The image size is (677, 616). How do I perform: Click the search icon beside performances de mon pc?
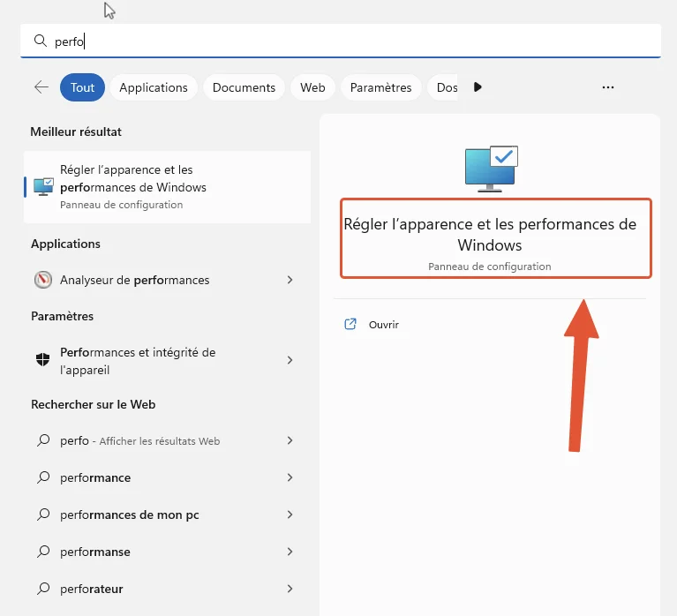tap(43, 515)
